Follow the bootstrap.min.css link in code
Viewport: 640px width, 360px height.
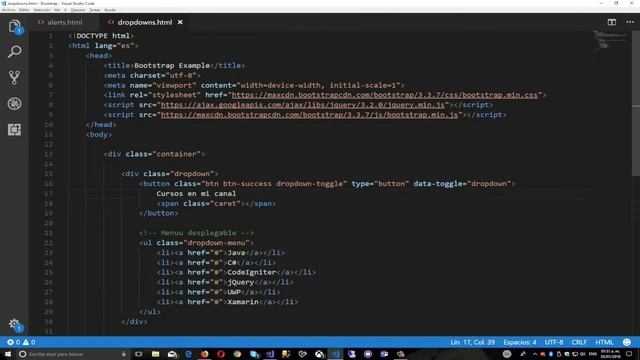[x=384, y=95]
